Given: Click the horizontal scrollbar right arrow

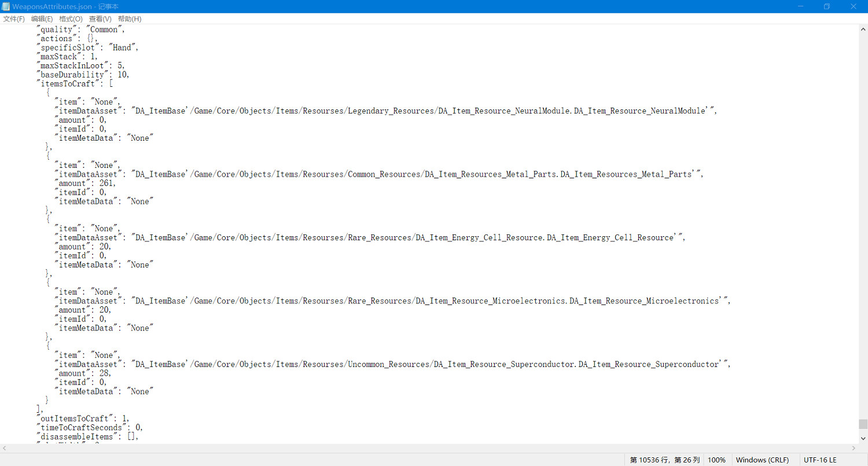Looking at the screenshot, I should 854,448.
